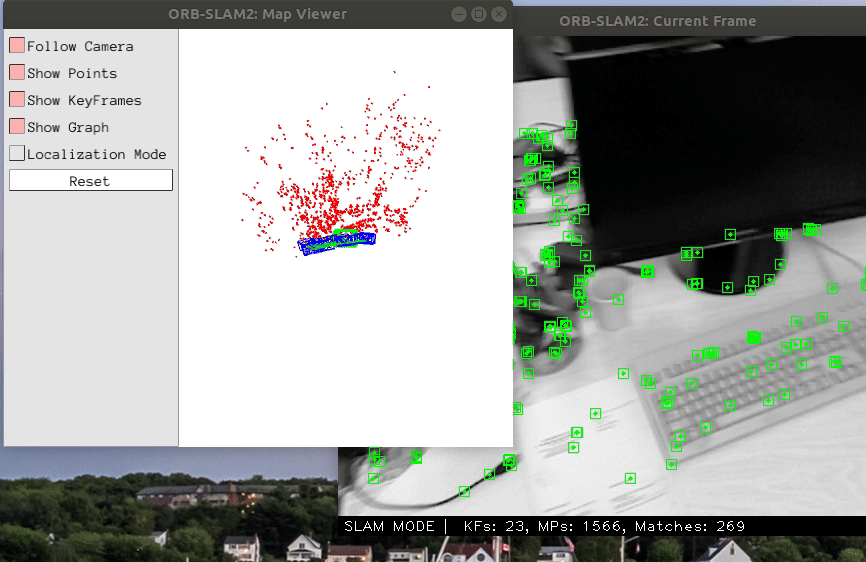866x562 pixels.
Task: Click the Matches: 269 status value
Action: [690, 526]
